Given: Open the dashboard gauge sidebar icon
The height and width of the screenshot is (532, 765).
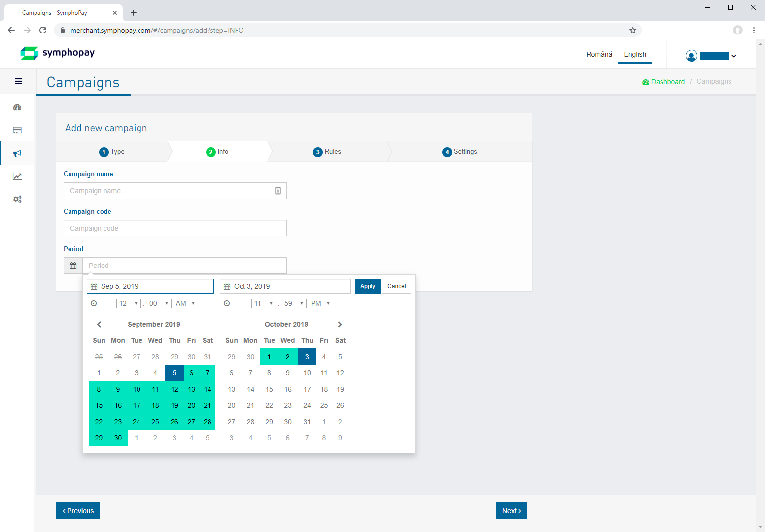Looking at the screenshot, I should (17, 107).
